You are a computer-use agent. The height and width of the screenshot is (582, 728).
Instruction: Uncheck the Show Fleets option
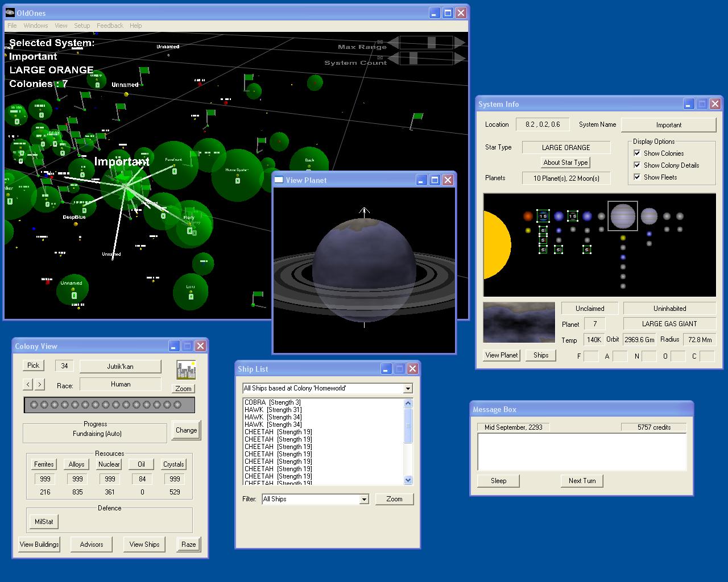(637, 177)
